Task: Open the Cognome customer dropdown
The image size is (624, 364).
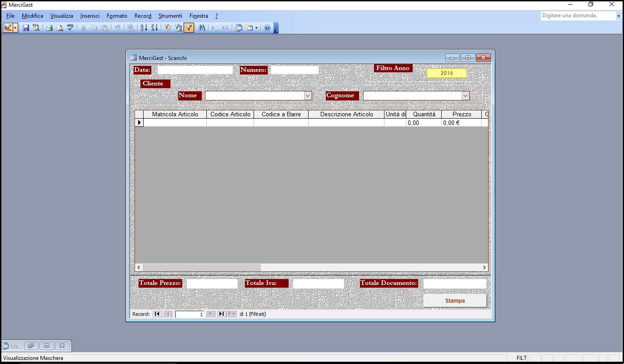Action: [x=465, y=95]
